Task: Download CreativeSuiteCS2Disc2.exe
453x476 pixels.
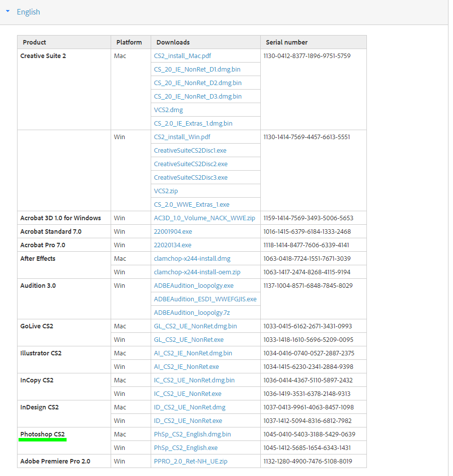Action: pos(191,164)
